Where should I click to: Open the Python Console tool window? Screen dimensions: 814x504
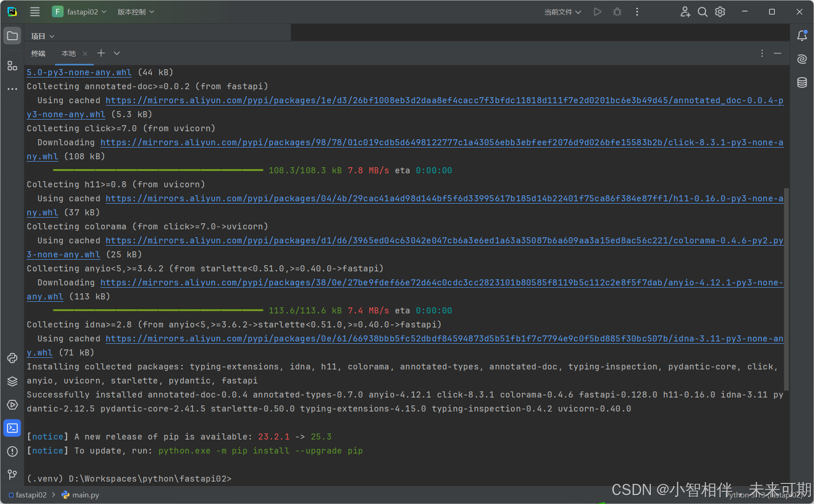click(13, 358)
